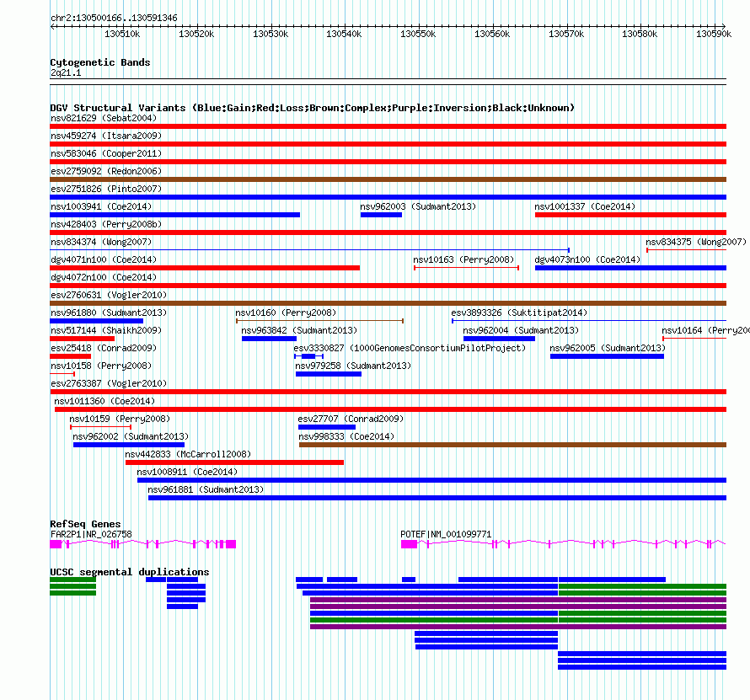Click the 130540k ruler tick label
Image resolution: width=750 pixels, height=700 pixels.
click(x=344, y=34)
